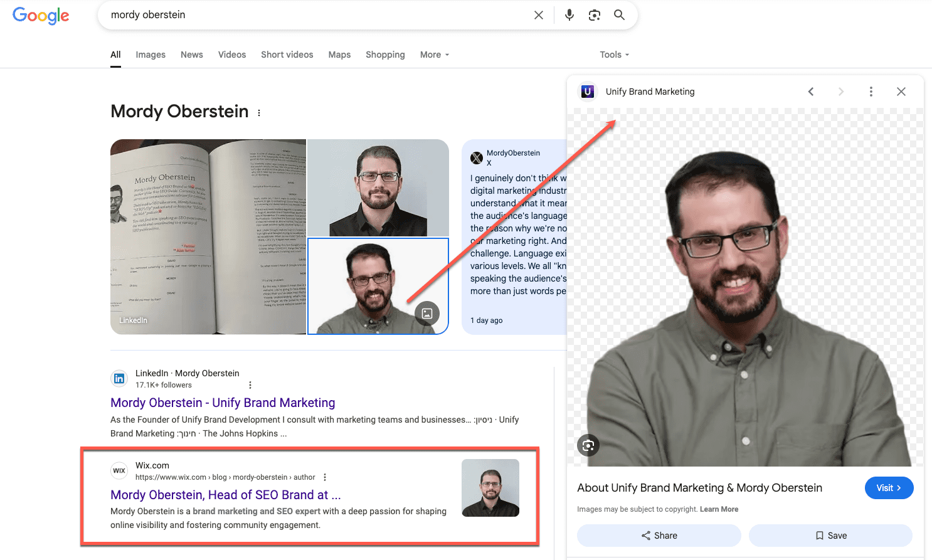Click the LinkedIn · Mordy Oberstein source text
Image resolution: width=932 pixels, height=560 pixels.
pos(188,373)
